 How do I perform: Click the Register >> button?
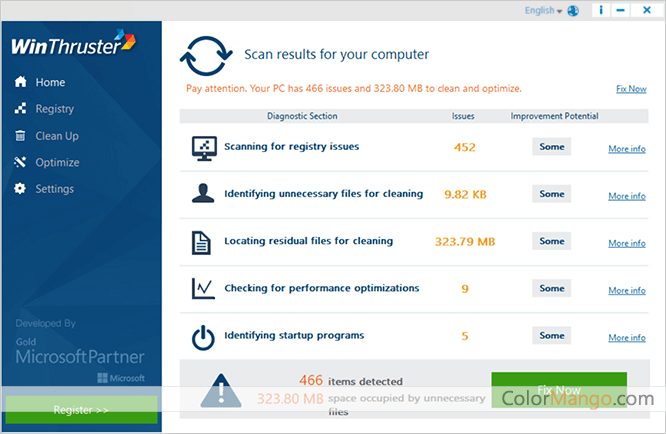(81, 409)
